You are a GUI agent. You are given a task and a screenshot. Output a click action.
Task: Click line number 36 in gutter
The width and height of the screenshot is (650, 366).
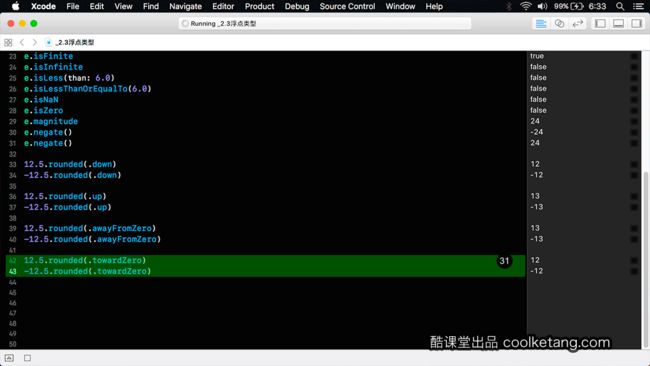[12, 196]
